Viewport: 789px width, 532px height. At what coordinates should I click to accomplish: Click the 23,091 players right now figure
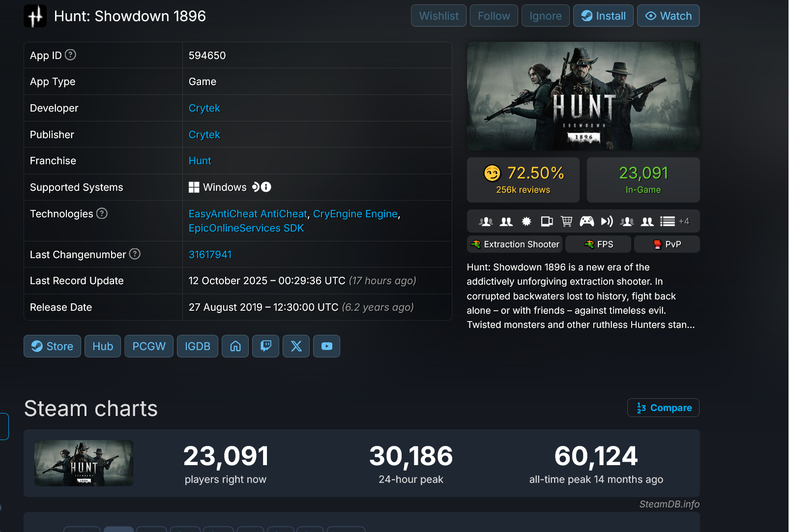click(x=226, y=456)
